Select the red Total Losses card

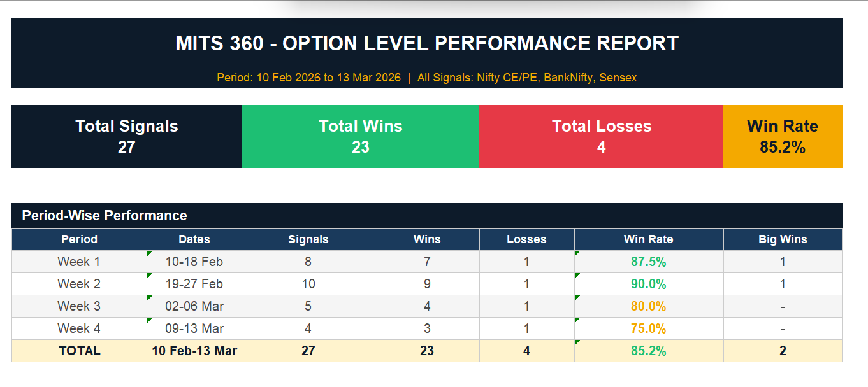[x=601, y=136]
